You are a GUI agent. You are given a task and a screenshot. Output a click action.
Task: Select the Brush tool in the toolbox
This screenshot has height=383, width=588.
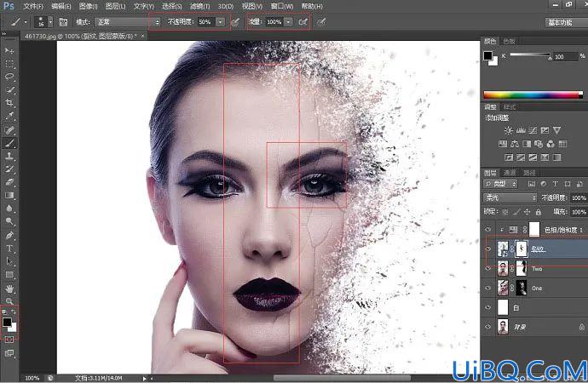(9, 143)
